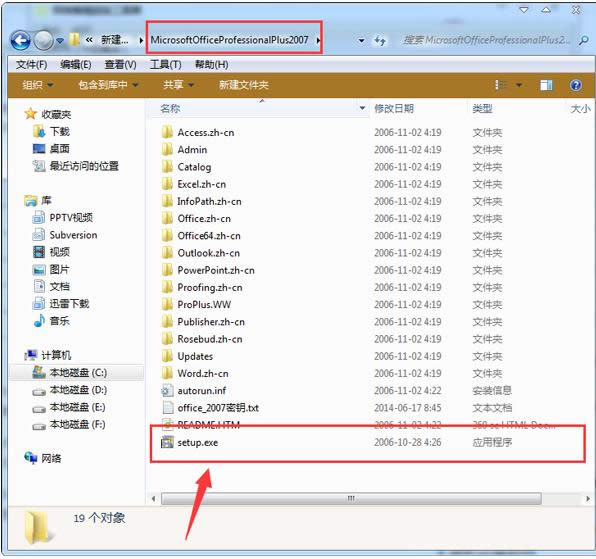Viewport: 596px width, 559px height.
Task: Toggle the preview pane icon
Action: coord(546,85)
